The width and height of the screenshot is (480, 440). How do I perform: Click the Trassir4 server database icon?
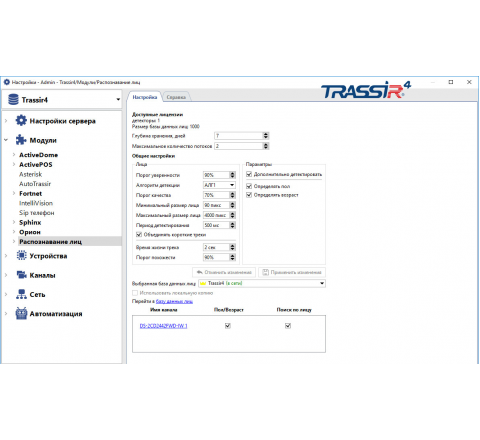point(13,100)
